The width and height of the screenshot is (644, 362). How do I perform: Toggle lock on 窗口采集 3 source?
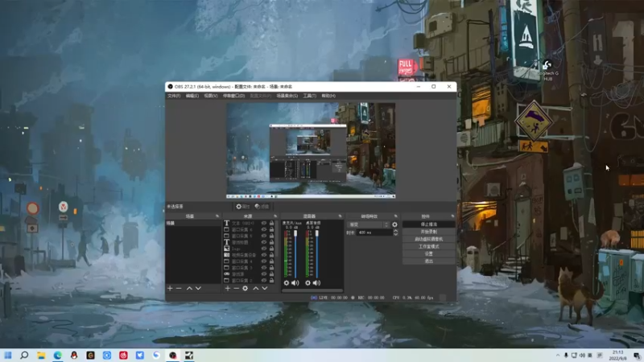click(x=271, y=268)
